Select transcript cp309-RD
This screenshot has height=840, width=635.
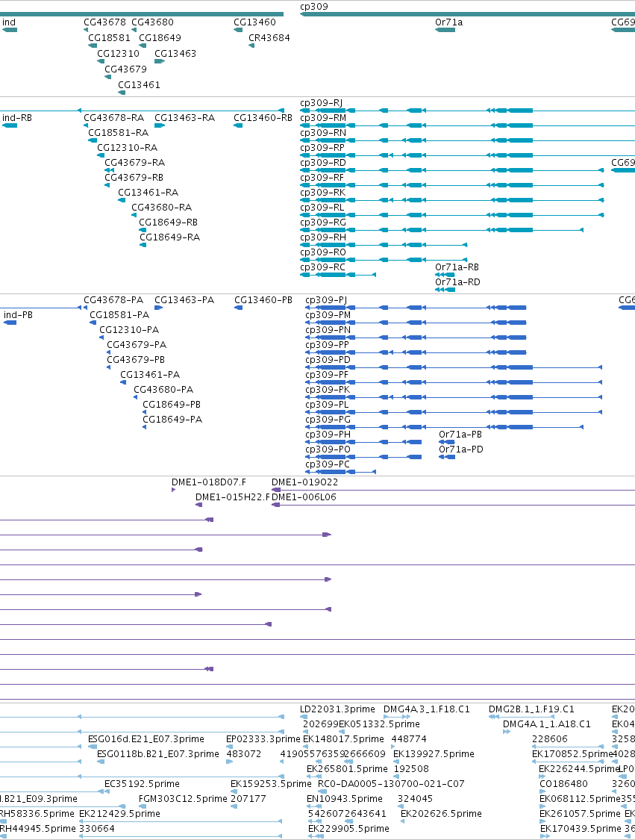point(323,162)
